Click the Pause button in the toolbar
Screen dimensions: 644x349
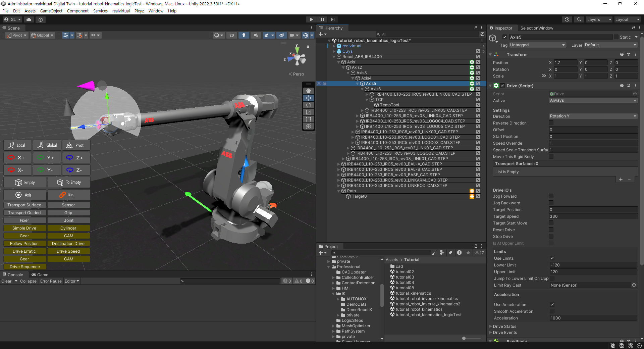322,19
